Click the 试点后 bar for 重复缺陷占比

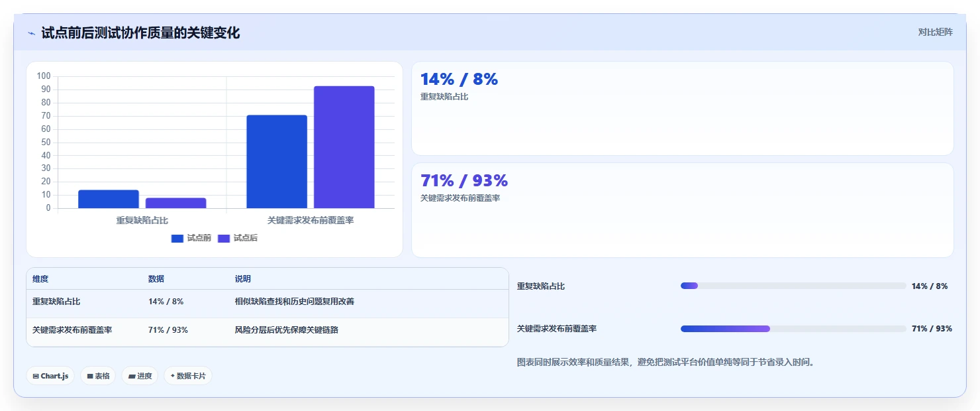coord(176,203)
